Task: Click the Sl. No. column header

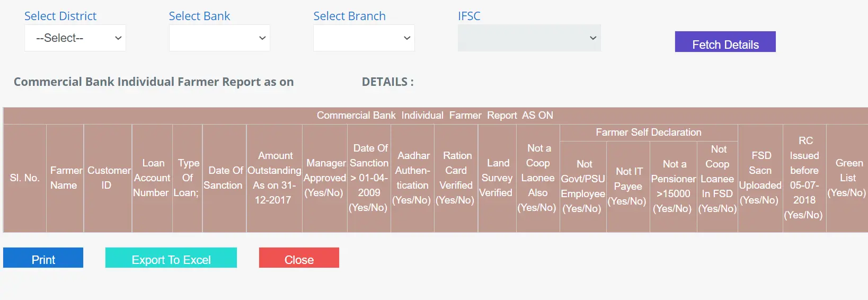Action: click(x=24, y=178)
